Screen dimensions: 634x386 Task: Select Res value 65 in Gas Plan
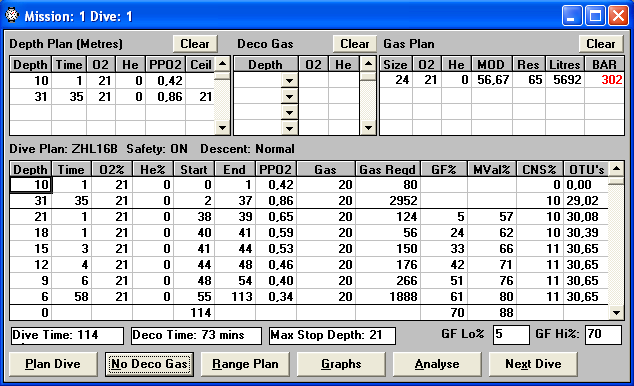coord(529,80)
